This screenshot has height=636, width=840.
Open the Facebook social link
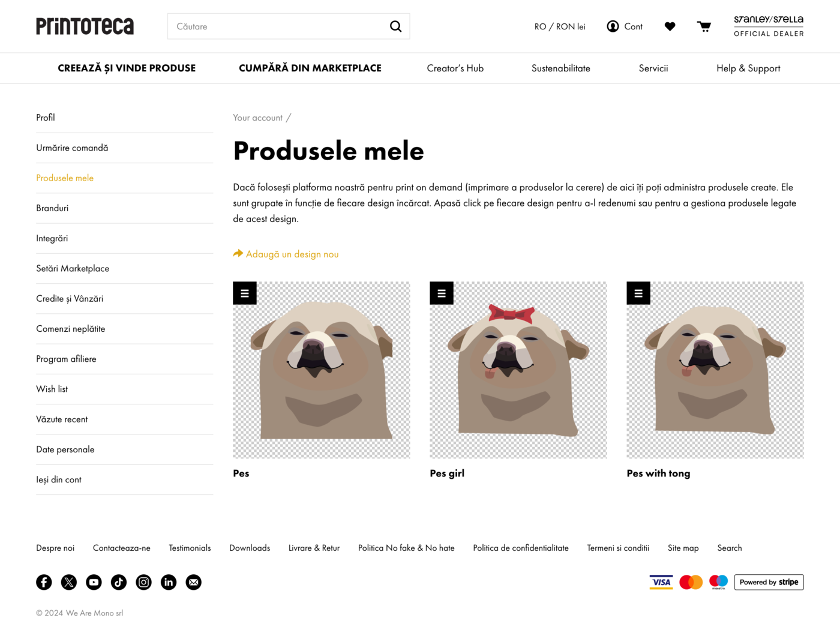click(44, 582)
